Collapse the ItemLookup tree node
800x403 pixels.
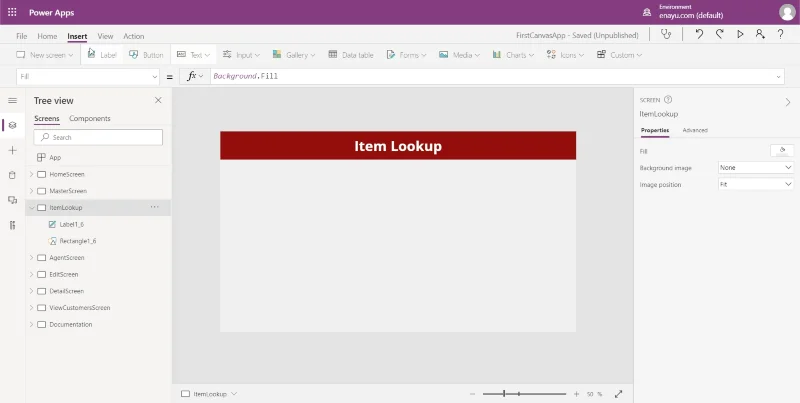pyautogui.click(x=31, y=208)
